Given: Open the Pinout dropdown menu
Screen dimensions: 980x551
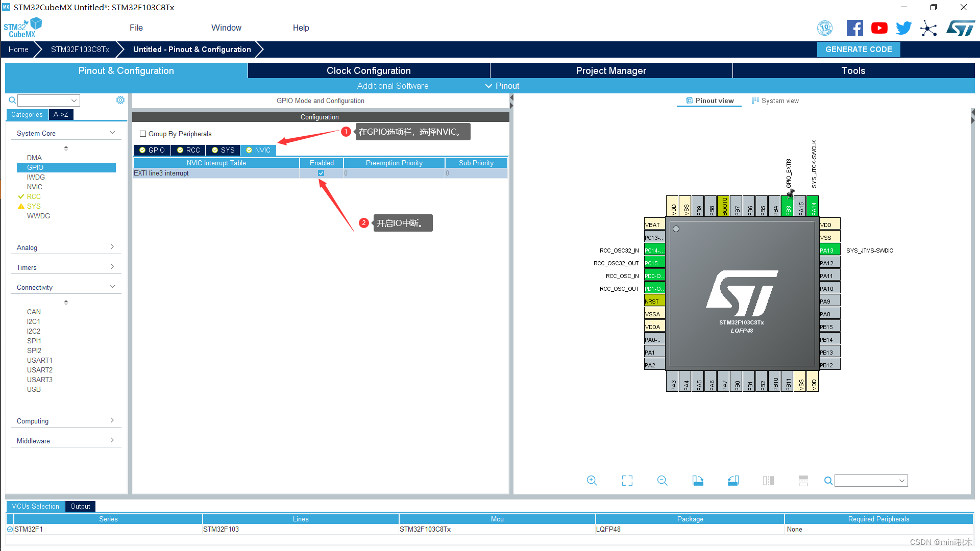Looking at the screenshot, I should pos(502,86).
